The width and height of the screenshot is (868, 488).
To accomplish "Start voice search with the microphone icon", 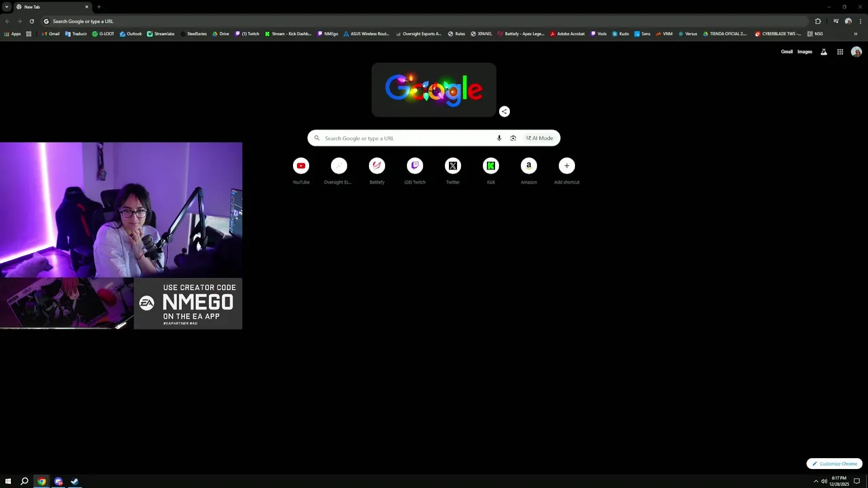I will (x=499, y=138).
